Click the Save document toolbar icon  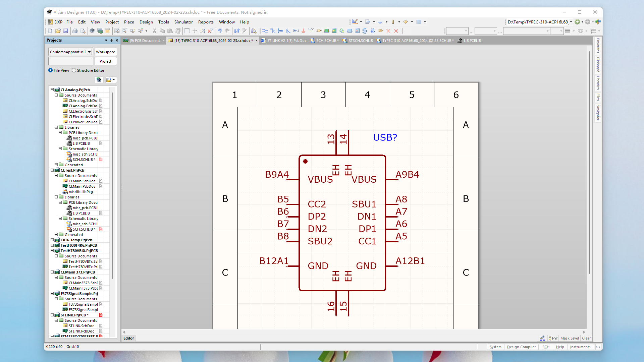coord(66,31)
